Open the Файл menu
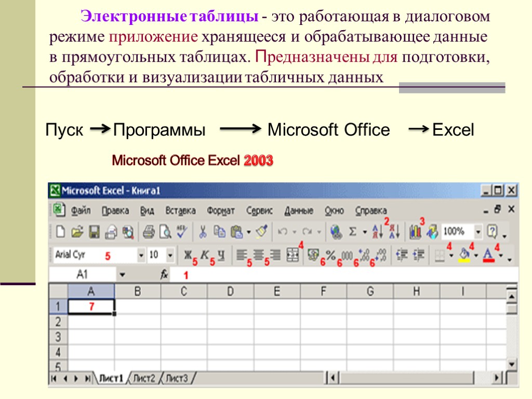 pyautogui.click(x=81, y=211)
